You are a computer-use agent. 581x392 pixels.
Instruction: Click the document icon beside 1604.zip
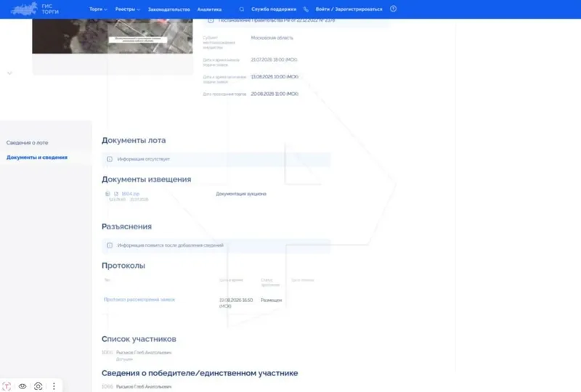tap(116, 194)
